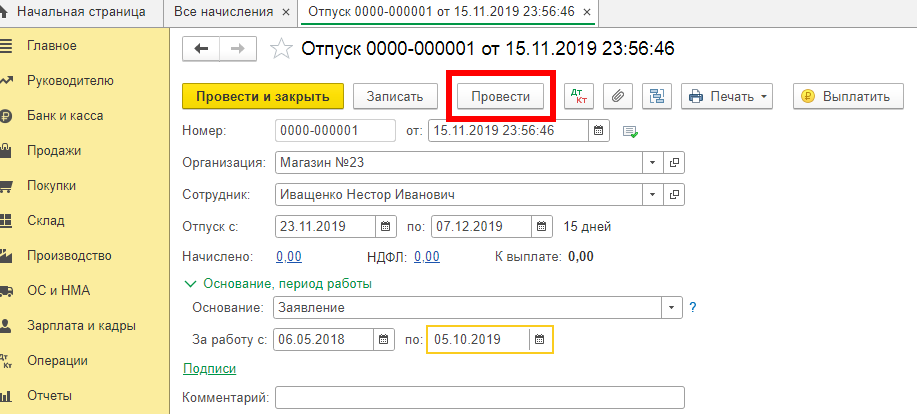The height and width of the screenshot is (414, 917).
Task: Open calendar for vacation end date
Action: pyautogui.click(x=541, y=225)
